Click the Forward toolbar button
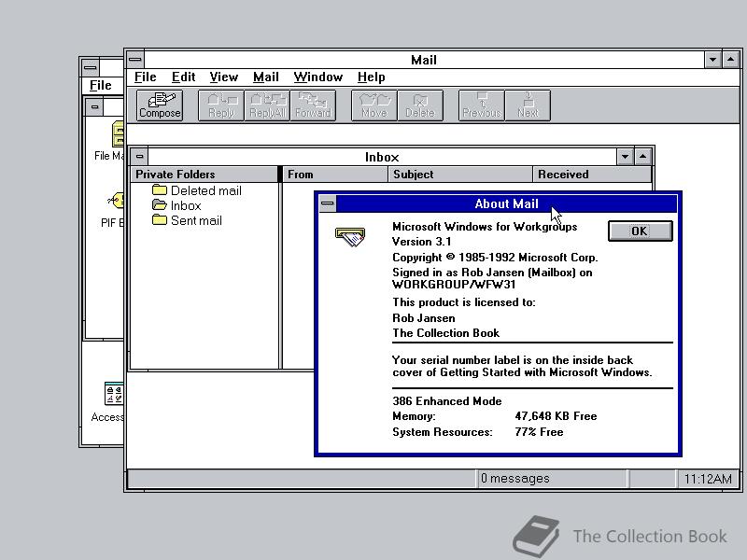The image size is (747, 560). [x=313, y=105]
